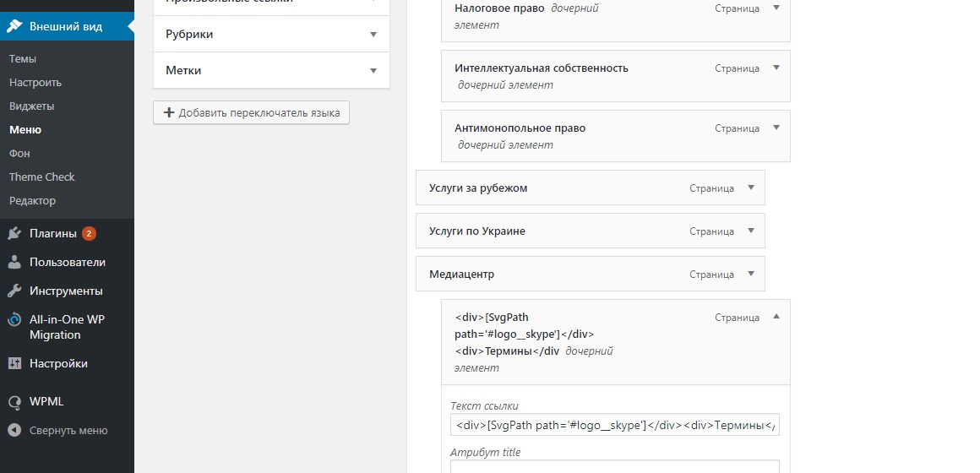Expand the Услуги за рубежом item
Viewport: 980px width, 473px height.
[751, 188]
